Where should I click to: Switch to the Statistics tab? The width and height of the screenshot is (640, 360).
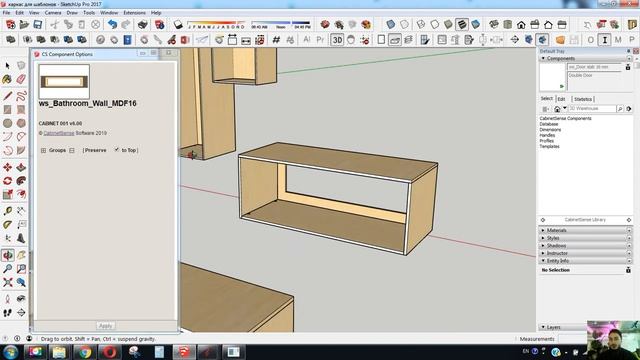tap(583, 99)
